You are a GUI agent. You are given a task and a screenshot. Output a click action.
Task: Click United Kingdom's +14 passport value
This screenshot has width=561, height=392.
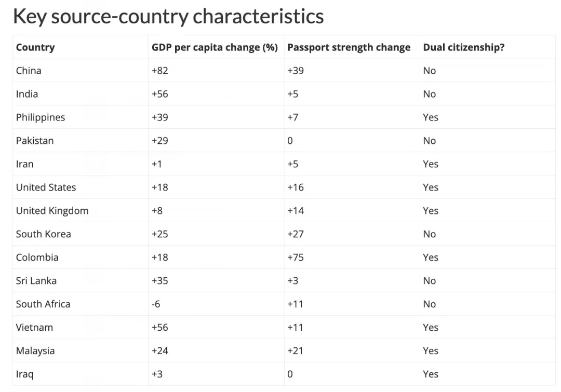click(x=296, y=211)
